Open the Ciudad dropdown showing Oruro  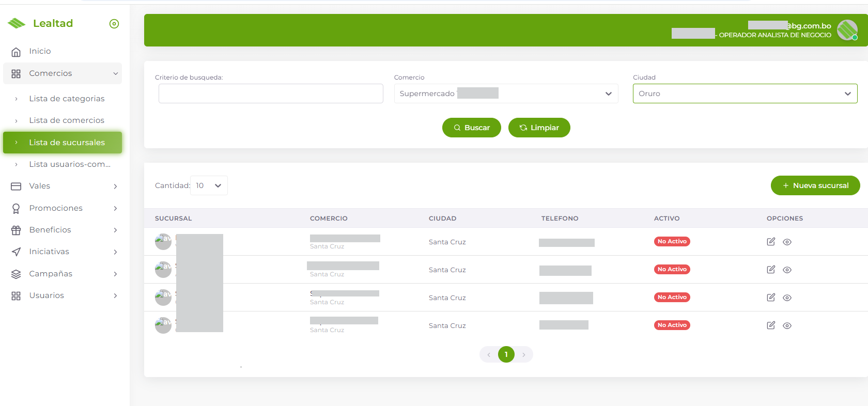pos(745,93)
